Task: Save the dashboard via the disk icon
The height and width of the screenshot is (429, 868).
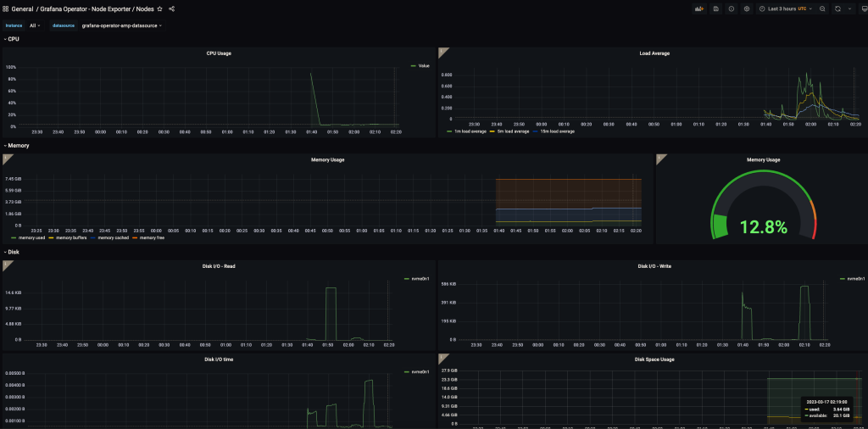Action: pos(715,8)
